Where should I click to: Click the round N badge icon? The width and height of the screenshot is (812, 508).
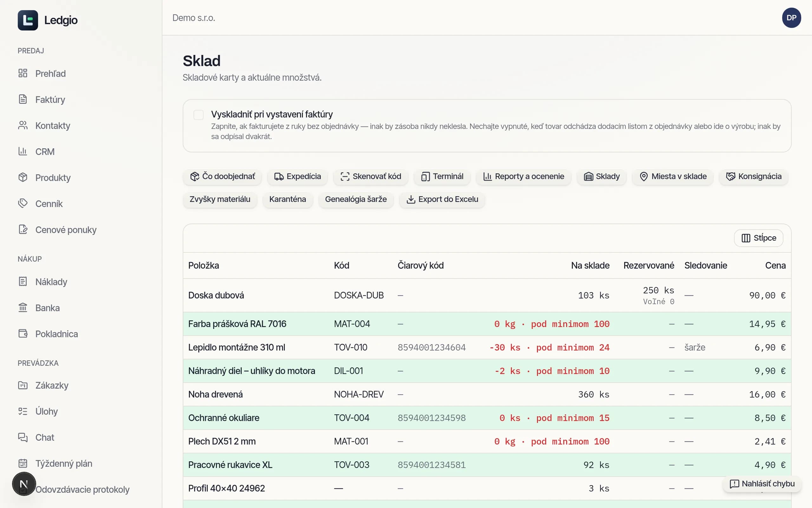(24, 484)
